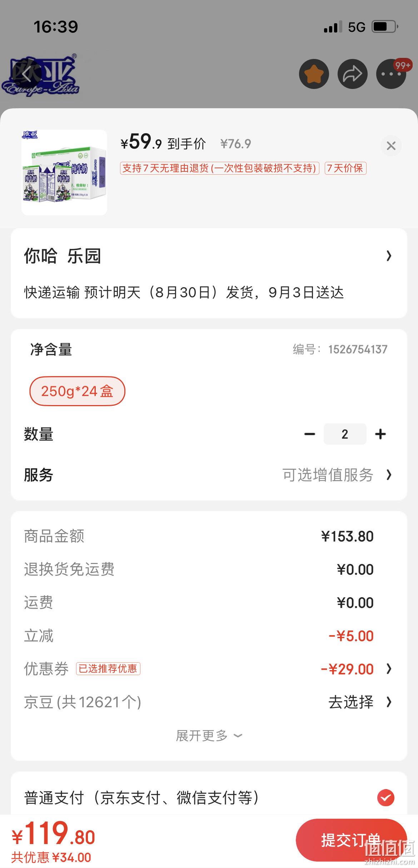Open address 你哈 乐园 chevron
418x868 pixels.
(x=389, y=256)
